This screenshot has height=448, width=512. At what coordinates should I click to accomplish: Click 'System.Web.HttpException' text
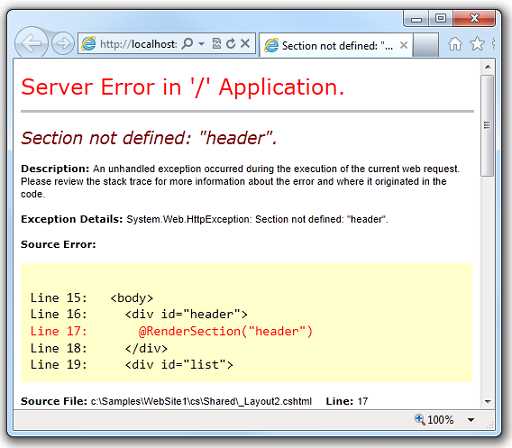pos(188,219)
